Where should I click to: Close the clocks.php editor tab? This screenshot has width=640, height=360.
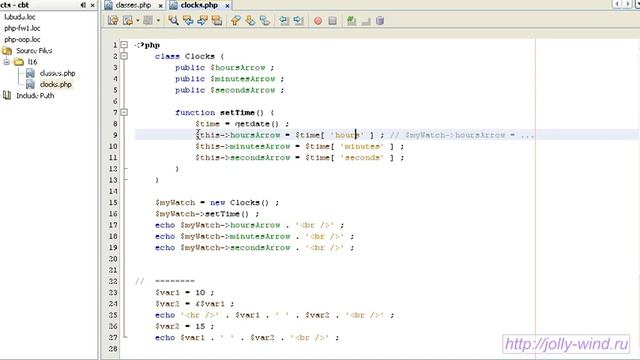click(x=227, y=5)
